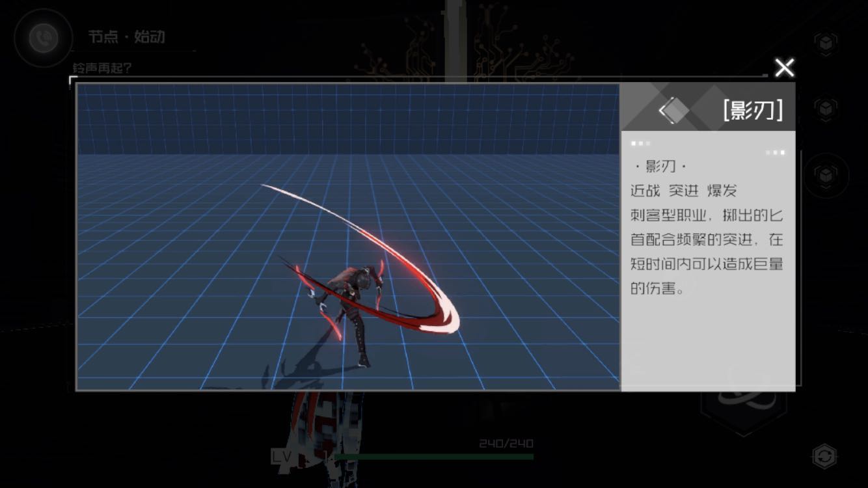Click the right three-dot page indicator
Image resolution: width=868 pixels, height=488 pixels.
[775, 152]
